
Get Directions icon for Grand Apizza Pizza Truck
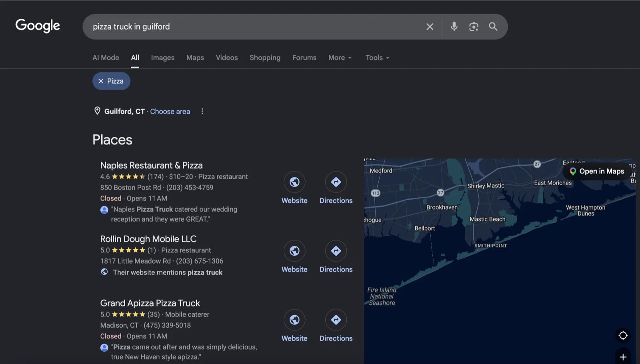[336, 320]
